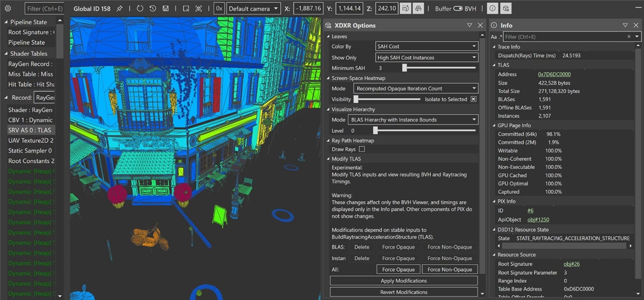Toggle Isolate to Selected checkbox
The image size is (644, 300).
coord(474,99)
